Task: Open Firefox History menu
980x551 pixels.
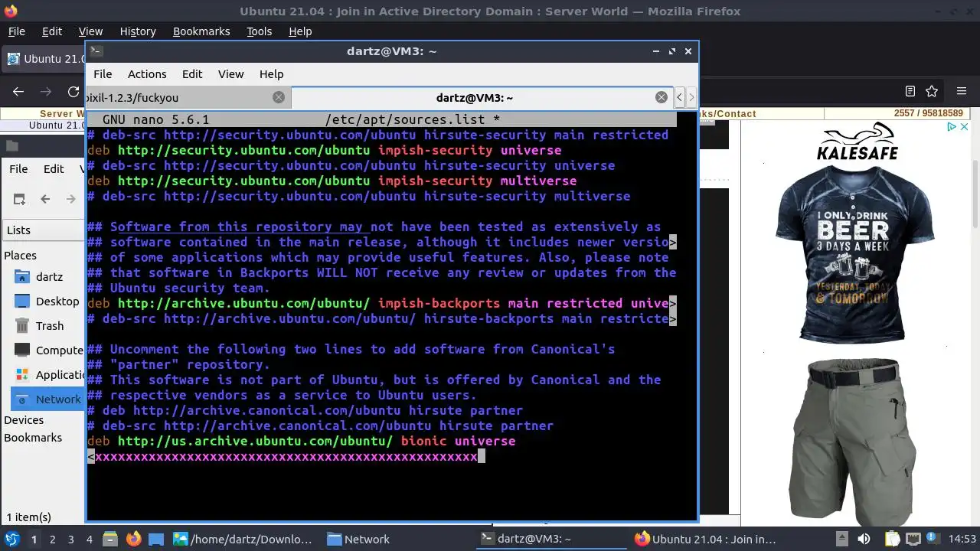Action: point(138,31)
